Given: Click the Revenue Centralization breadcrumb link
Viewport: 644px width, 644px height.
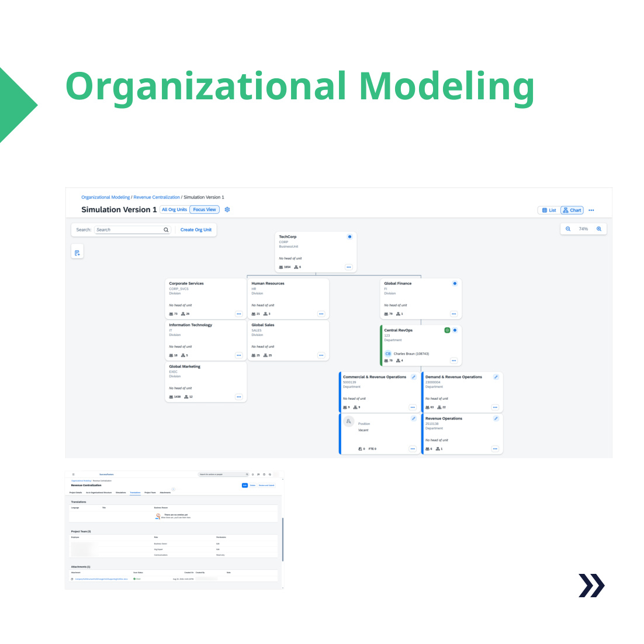Looking at the screenshot, I should tap(157, 197).
